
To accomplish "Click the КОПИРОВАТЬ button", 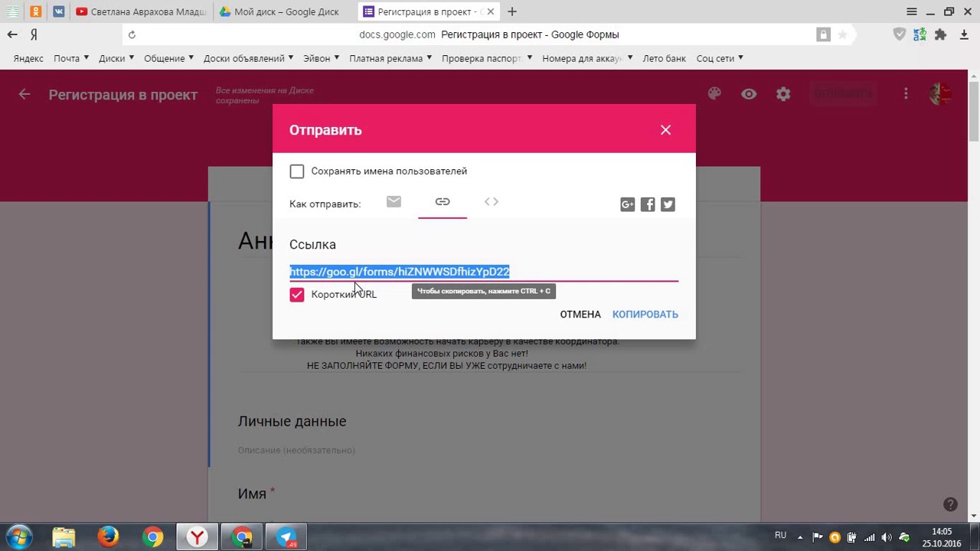I will 645,315.
